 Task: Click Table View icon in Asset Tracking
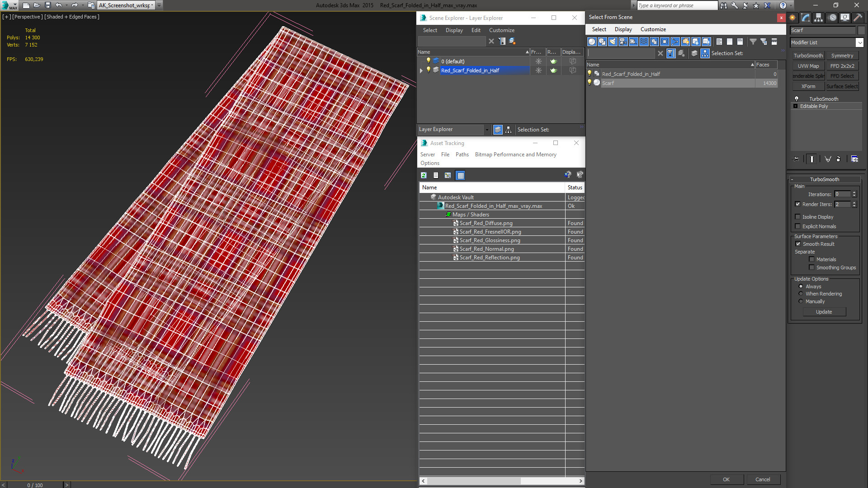click(x=460, y=175)
